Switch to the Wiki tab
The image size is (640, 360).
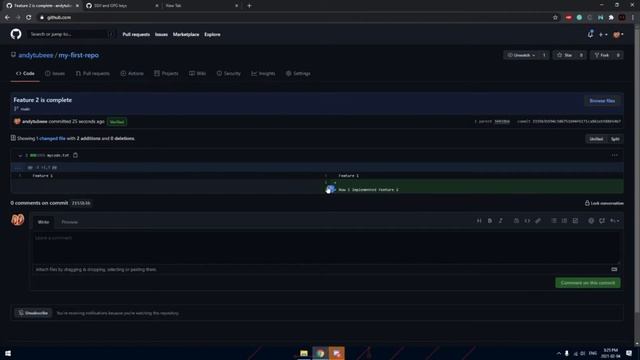[198, 73]
